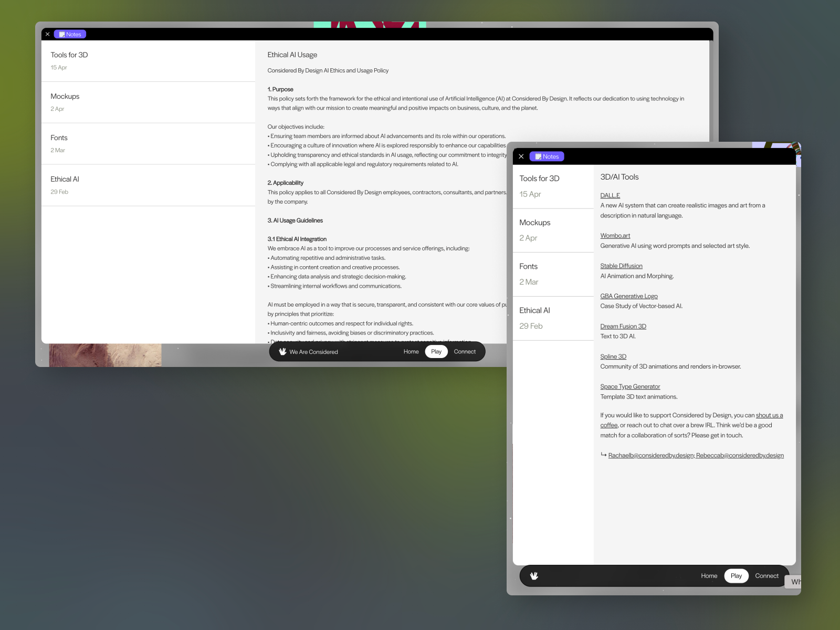
Task: Click the purple Notes tag in small window
Action: click(547, 156)
